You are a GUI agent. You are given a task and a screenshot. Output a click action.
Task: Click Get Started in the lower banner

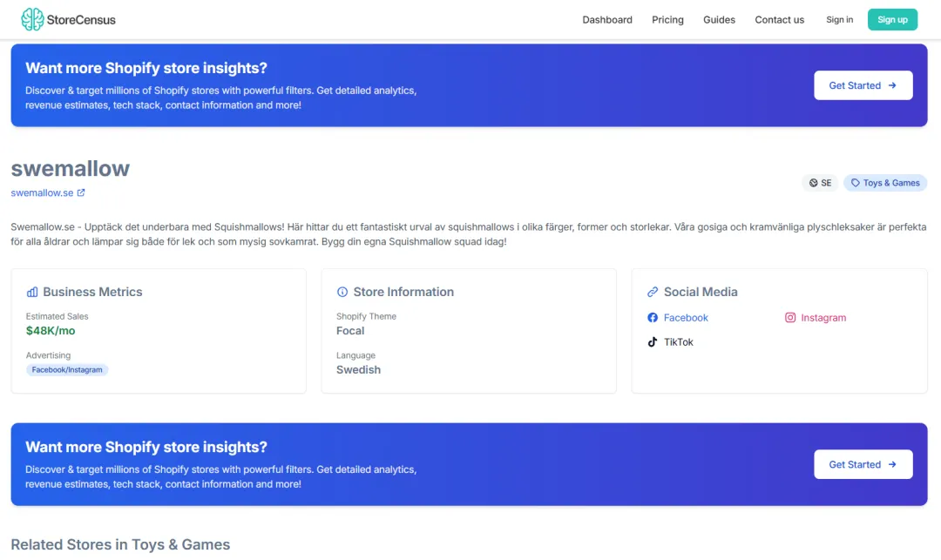tap(863, 464)
